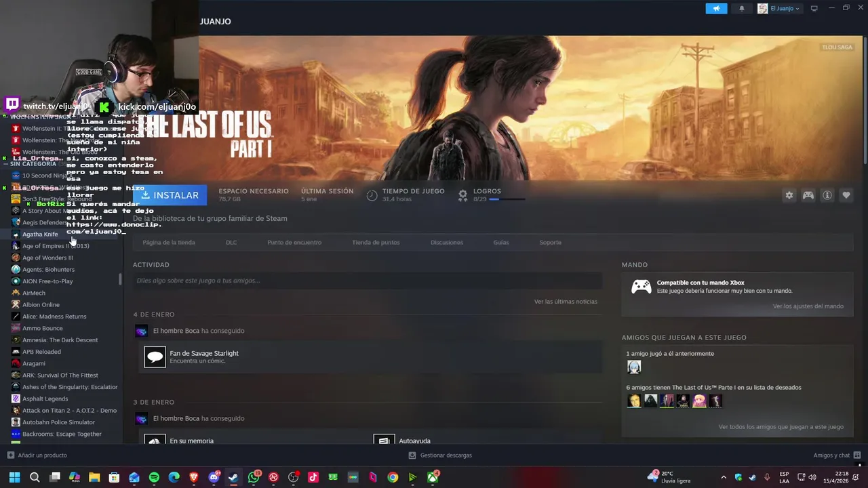This screenshot has height=488, width=868.
Task: Open the DLC tab
Action: click(231, 243)
